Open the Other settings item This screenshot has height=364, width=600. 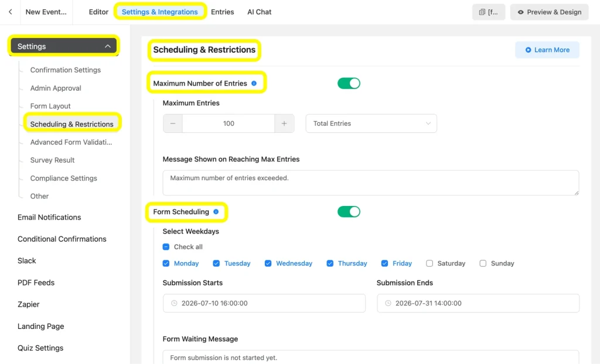pos(39,196)
